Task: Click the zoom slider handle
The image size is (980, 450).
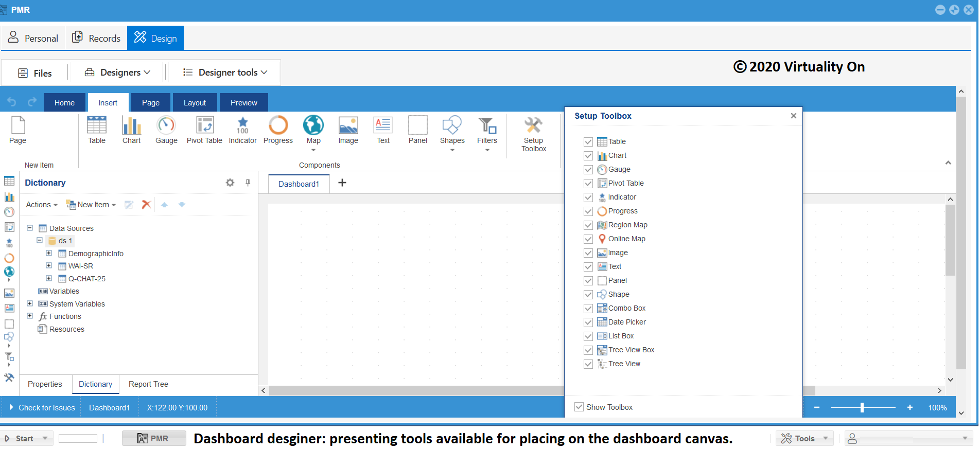Action: (862, 407)
